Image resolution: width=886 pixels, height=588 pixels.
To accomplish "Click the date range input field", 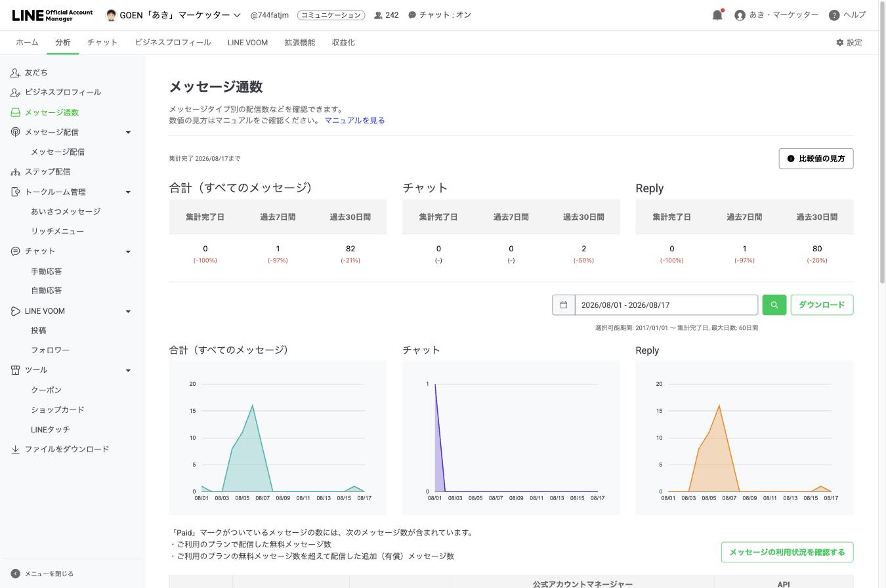I will (666, 304).
